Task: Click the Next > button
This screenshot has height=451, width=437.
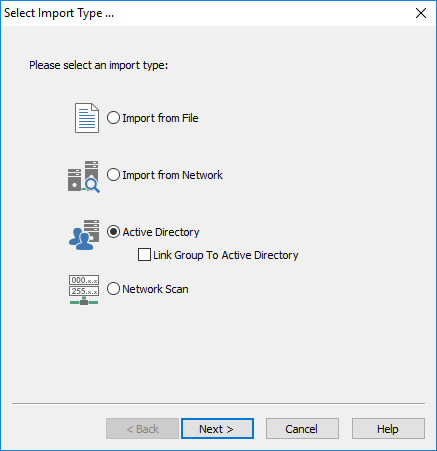Action: point(217,429)
